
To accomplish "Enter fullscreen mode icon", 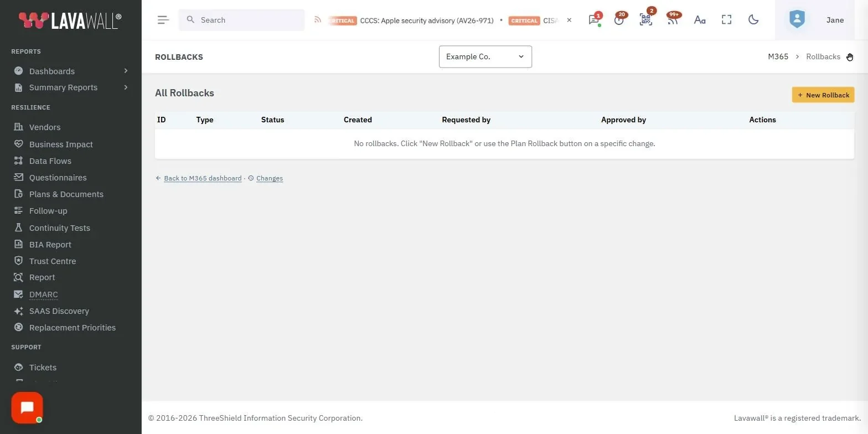I will [726, 20].
